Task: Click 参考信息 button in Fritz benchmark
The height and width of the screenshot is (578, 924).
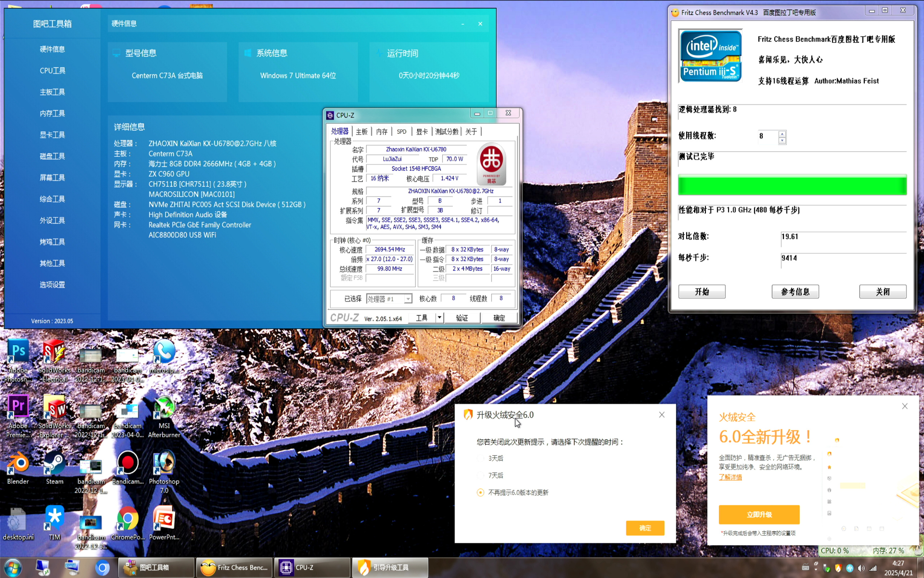Action: pyautogui.click(x=795, y=292)
